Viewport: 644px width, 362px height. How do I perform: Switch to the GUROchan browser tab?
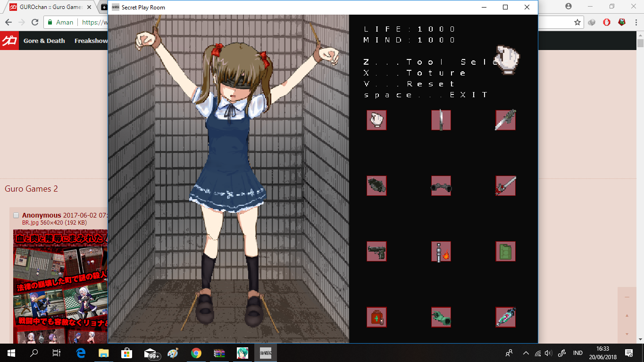click(50, 7)
